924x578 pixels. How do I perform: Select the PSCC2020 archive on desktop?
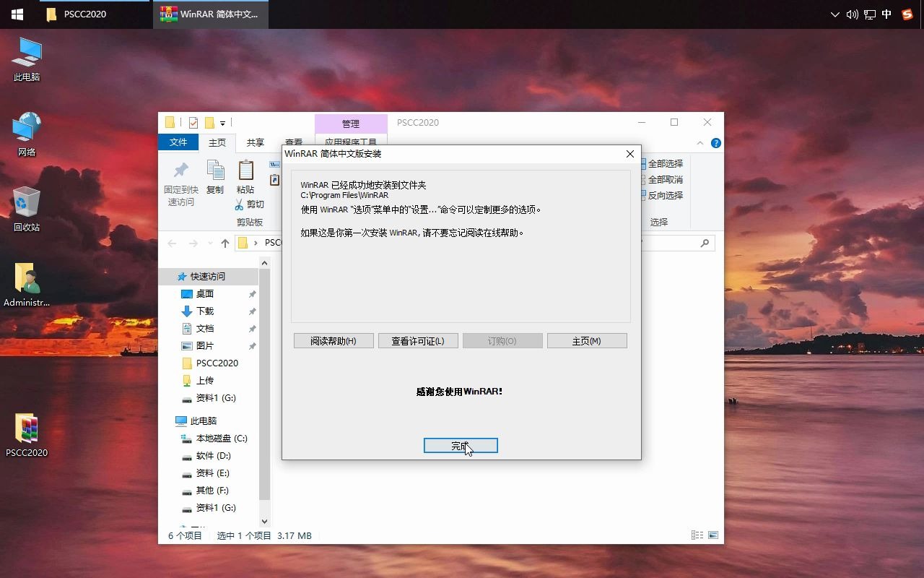27,435
